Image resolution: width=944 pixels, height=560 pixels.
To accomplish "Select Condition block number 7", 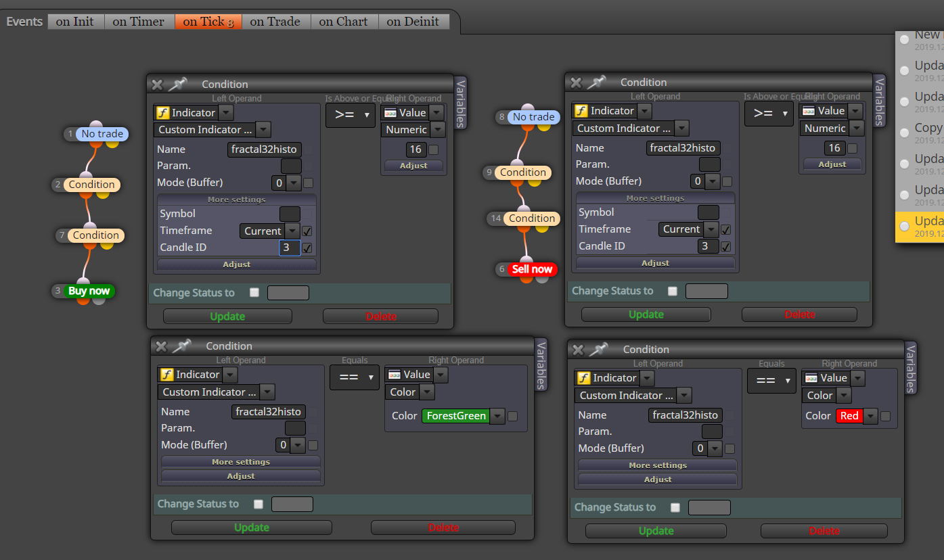I will [x=96, y=235].
